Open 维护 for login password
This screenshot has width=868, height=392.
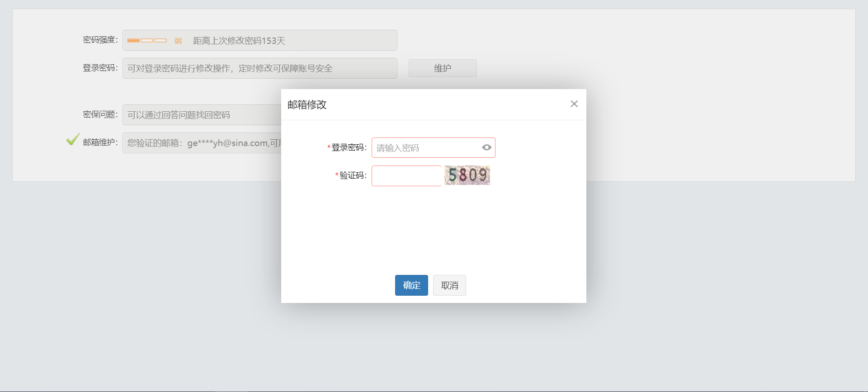click(x=443, y=68)
